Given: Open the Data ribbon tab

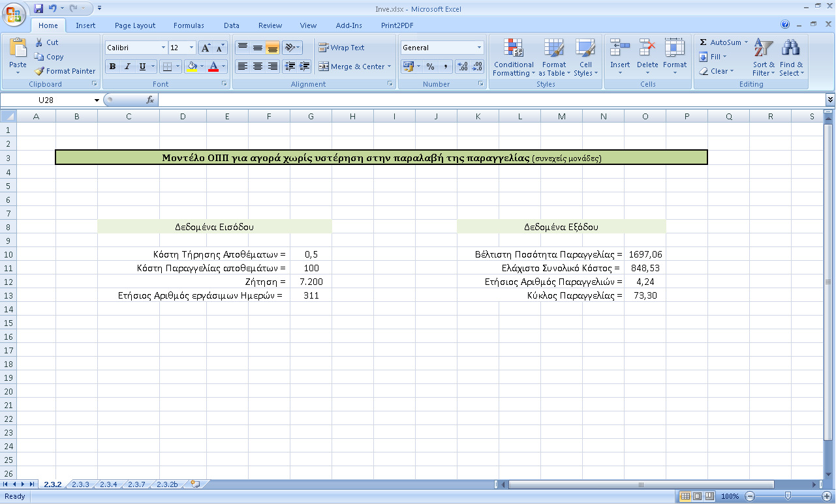Looking at the screenshot, I should (232, 25).
